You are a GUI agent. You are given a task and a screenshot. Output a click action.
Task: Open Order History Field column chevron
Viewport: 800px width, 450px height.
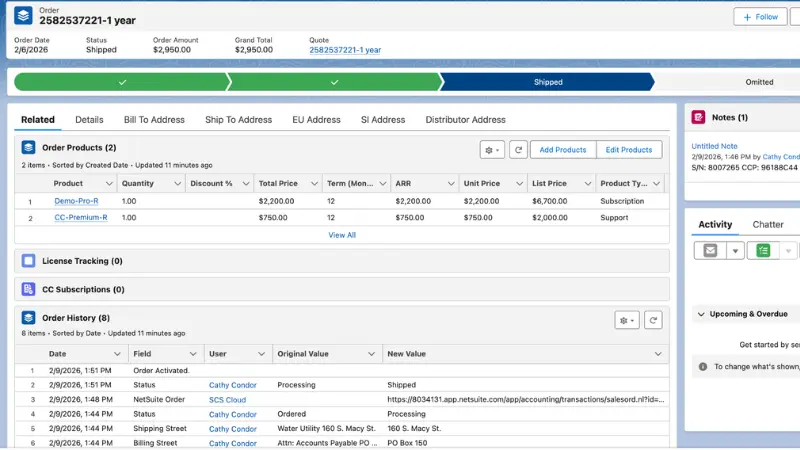pos(192,354)
